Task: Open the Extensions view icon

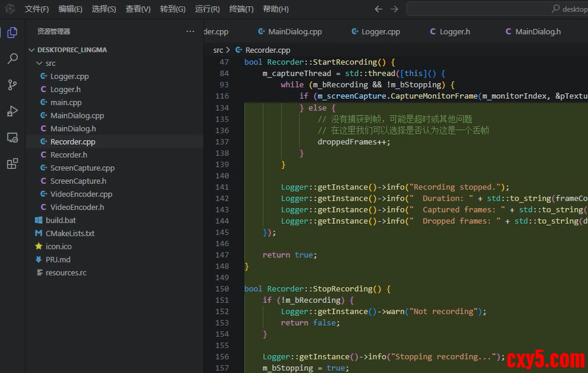Action: (12, 163)
